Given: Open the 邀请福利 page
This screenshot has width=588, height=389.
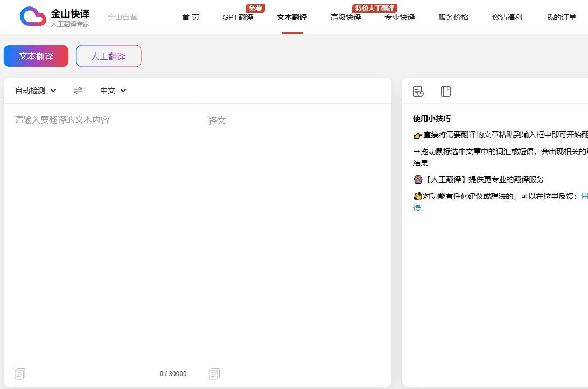Looking at the screenshot, I should [507, 17].
